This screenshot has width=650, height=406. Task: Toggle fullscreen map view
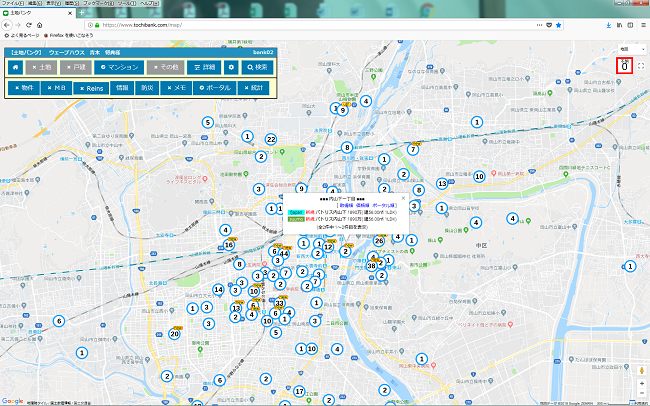pyautogui.click(x=641, y=66)
